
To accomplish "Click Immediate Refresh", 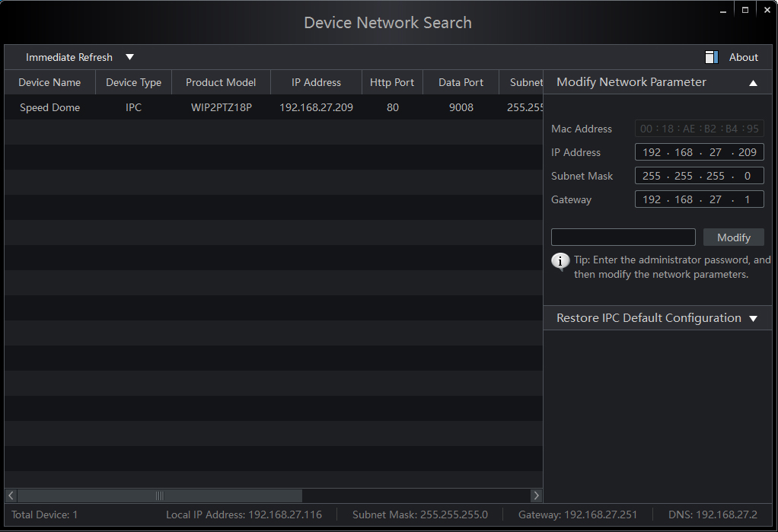I will tap(69, 57).
